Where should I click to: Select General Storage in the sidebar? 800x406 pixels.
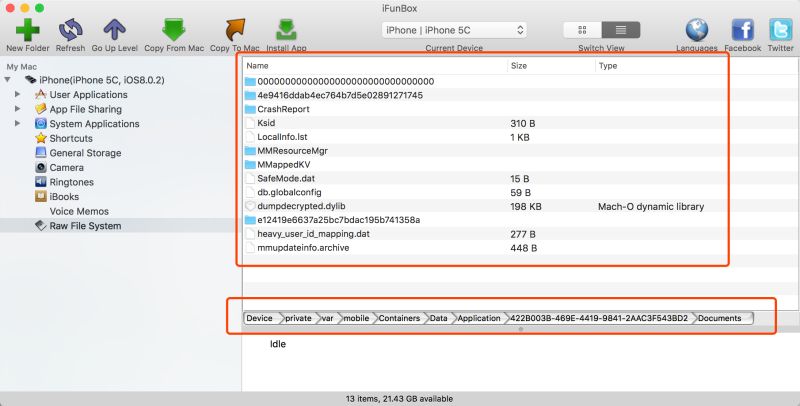pos(85,153)
